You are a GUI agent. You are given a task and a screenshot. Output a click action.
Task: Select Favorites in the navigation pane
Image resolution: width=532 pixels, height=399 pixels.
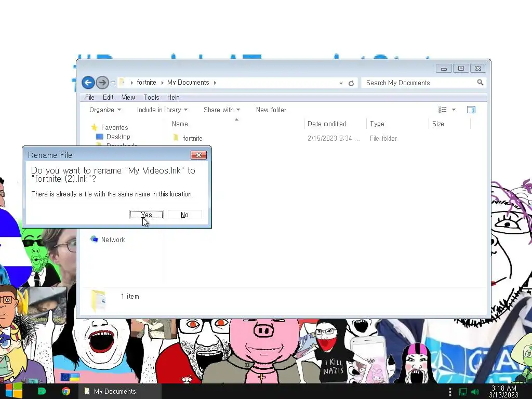[x=114, y=128]
